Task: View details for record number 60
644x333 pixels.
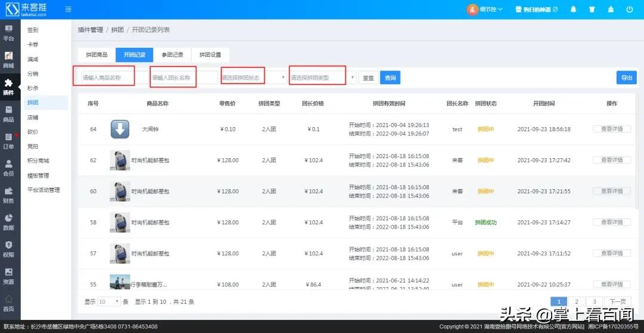Action: [x=612, y=191]
